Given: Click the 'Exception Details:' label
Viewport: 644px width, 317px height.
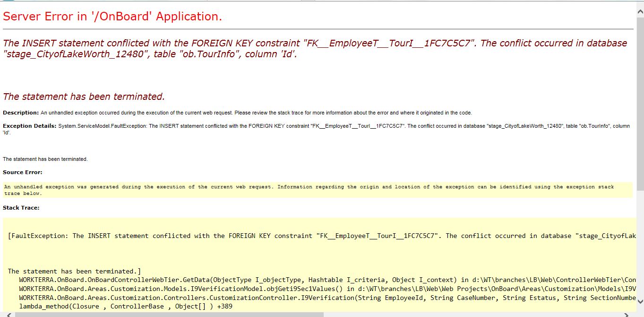Looking at the screenshot, I should pos(30,126).
